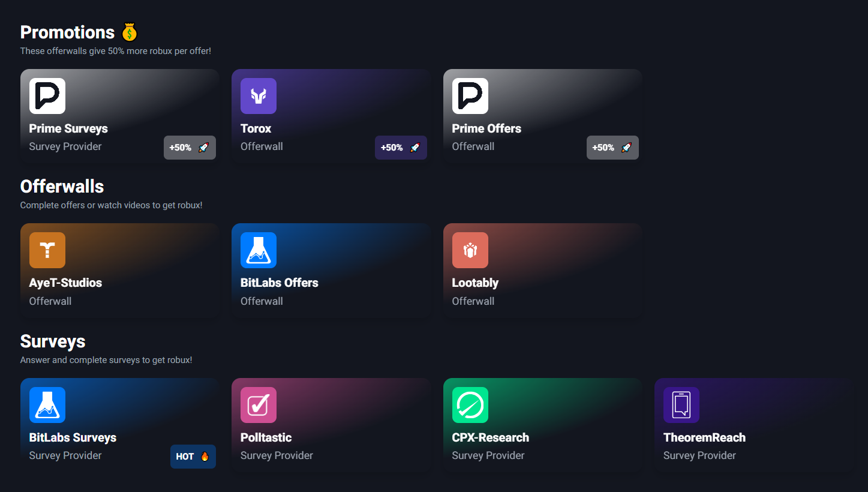Click the Polltastic checkbox icon
This screenshot has height=492, width=868.
point(259,405)
